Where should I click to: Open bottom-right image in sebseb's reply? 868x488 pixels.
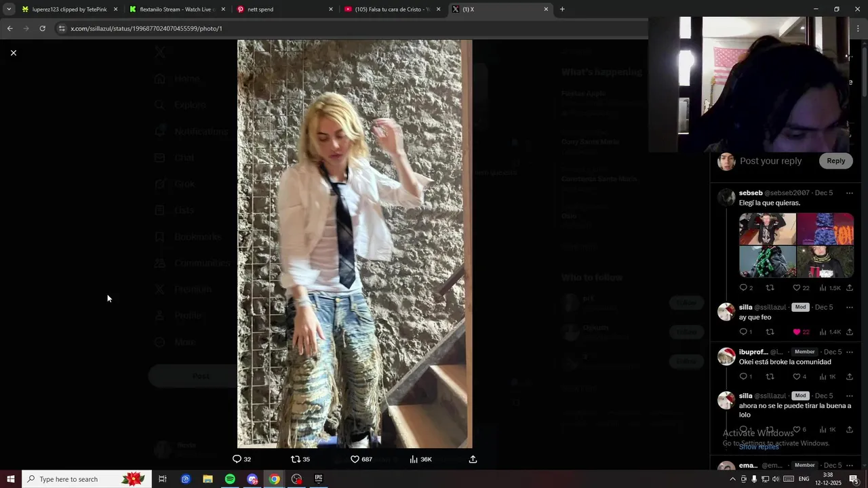(x=825, y=262)
